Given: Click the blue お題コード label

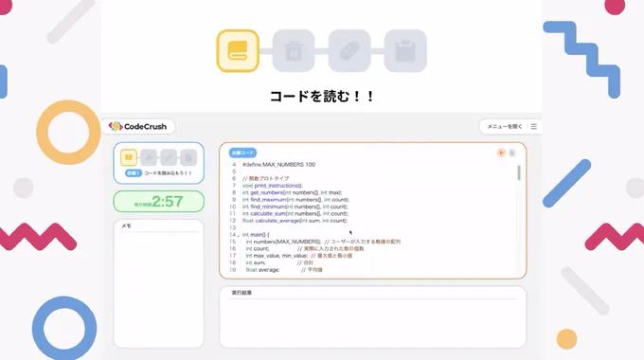Looking at the screenshot, I should pyautogui.click(x=242, y=153).
